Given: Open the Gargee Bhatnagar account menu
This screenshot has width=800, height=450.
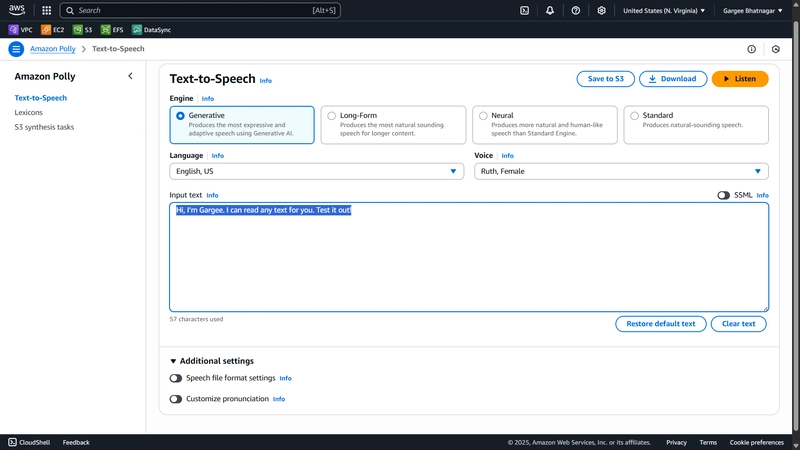Looking at the screenshot, I should [x=752, y=10].
